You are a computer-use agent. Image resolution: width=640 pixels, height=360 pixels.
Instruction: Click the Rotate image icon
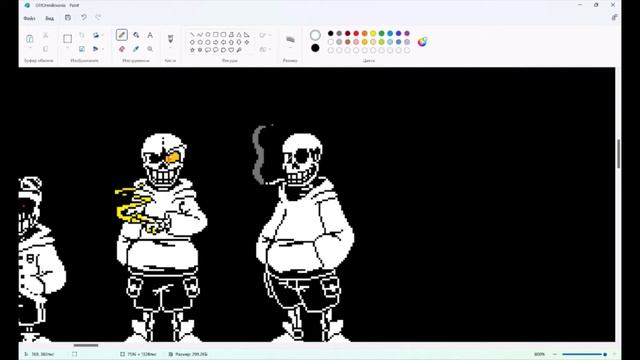pyautogui.click(x=96, y=36)
